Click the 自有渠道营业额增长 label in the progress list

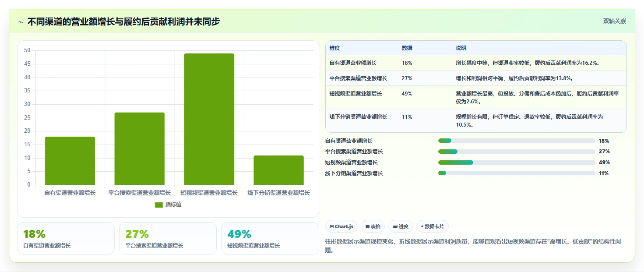coord(349,141)
